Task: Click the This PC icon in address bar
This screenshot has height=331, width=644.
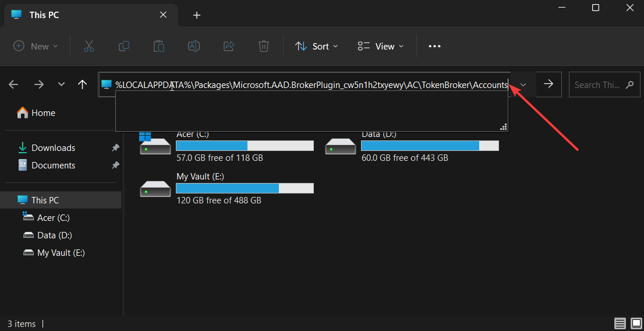Action: (x=107, y=84)
